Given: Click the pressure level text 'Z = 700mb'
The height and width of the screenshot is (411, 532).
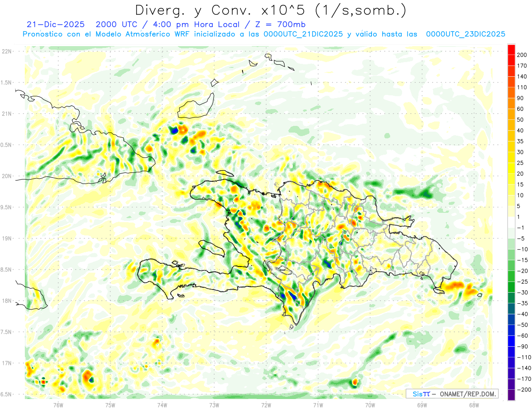Looking at the screenshot, I should tap(280, 24).
